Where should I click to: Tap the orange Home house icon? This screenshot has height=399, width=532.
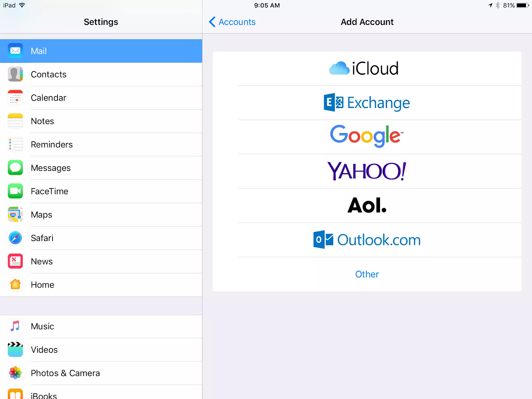15,285
